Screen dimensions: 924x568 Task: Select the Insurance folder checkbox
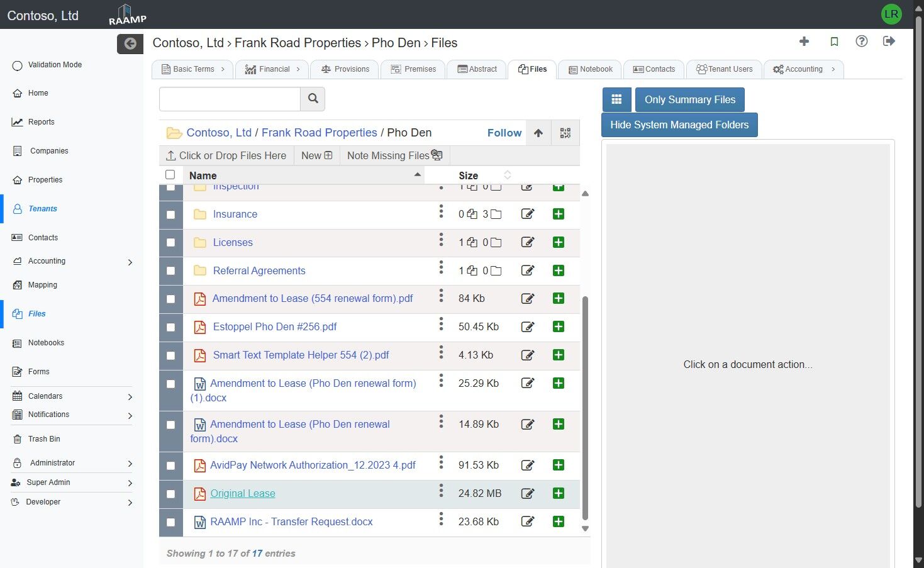(x=170, y=214)
